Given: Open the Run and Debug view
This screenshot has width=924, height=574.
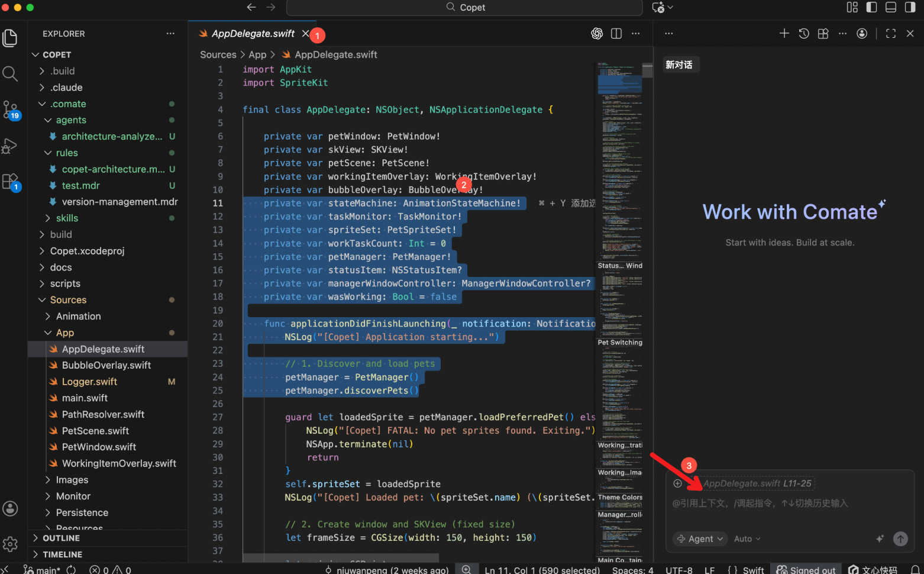Looking at the screenshot, I should pos(10,146).
